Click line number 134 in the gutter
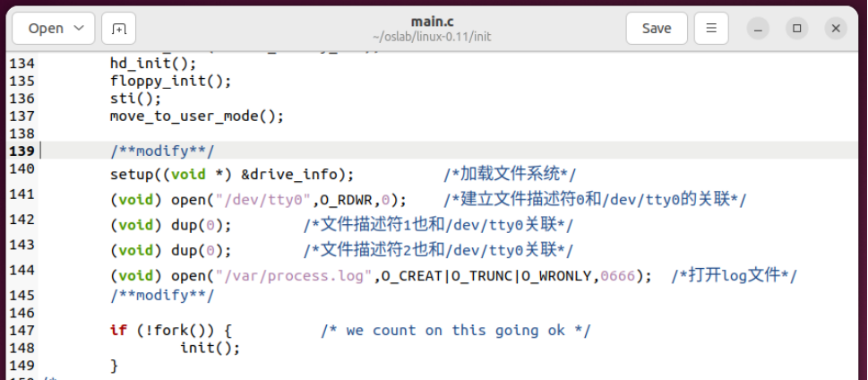 coord(21,63)
